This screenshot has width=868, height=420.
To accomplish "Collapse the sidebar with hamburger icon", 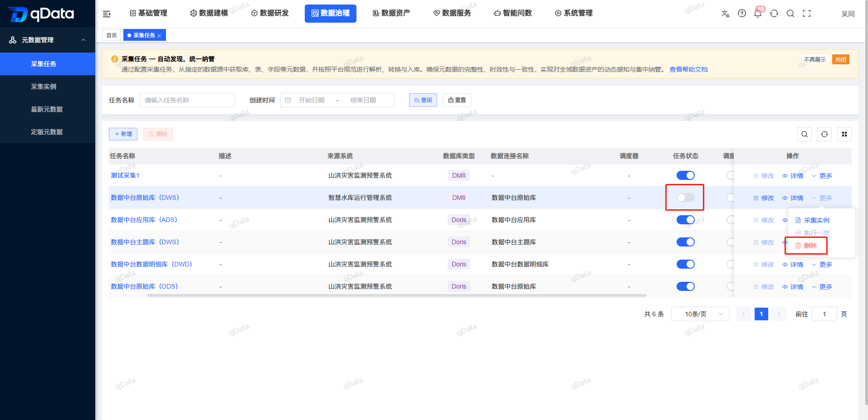I will coord(107,14).
